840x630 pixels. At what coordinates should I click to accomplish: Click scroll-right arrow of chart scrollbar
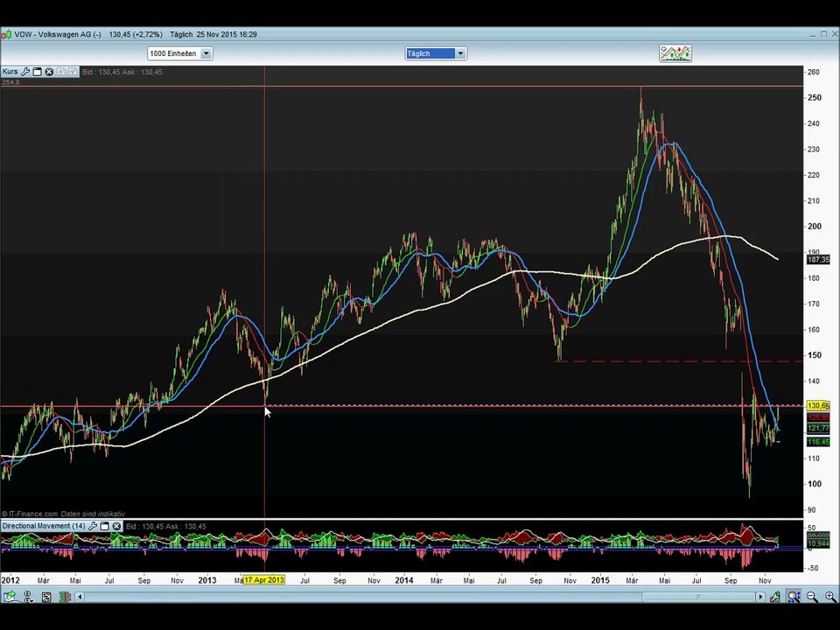tap(760, 596)
